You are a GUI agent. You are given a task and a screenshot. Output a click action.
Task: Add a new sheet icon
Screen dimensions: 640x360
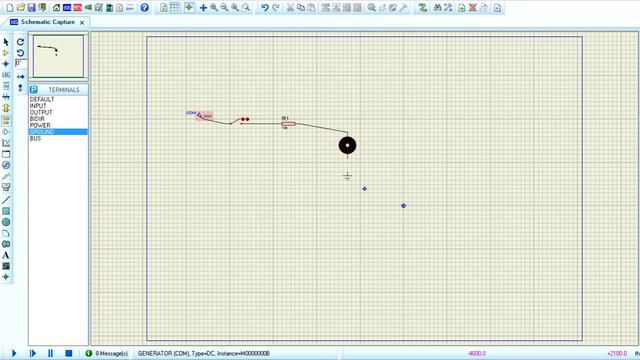462,7
